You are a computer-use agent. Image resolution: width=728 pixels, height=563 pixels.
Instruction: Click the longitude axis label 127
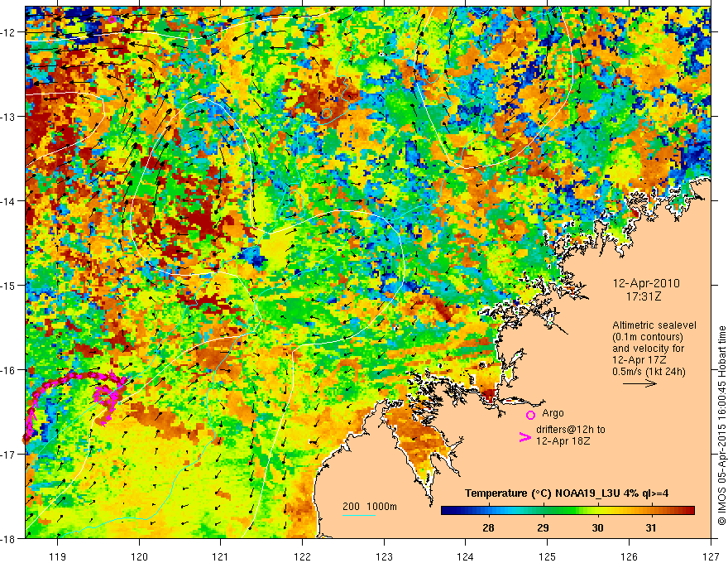coord(711,556)
